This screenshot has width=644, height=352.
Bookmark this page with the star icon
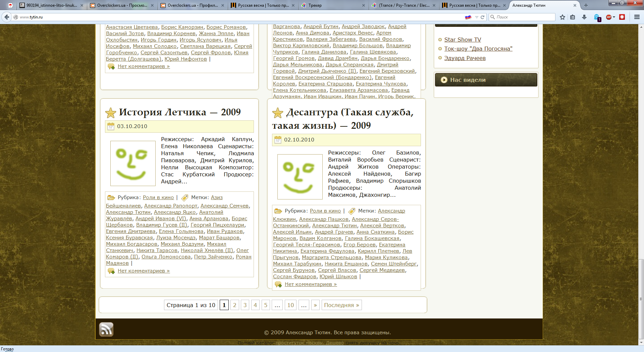(x=562, y=17)
